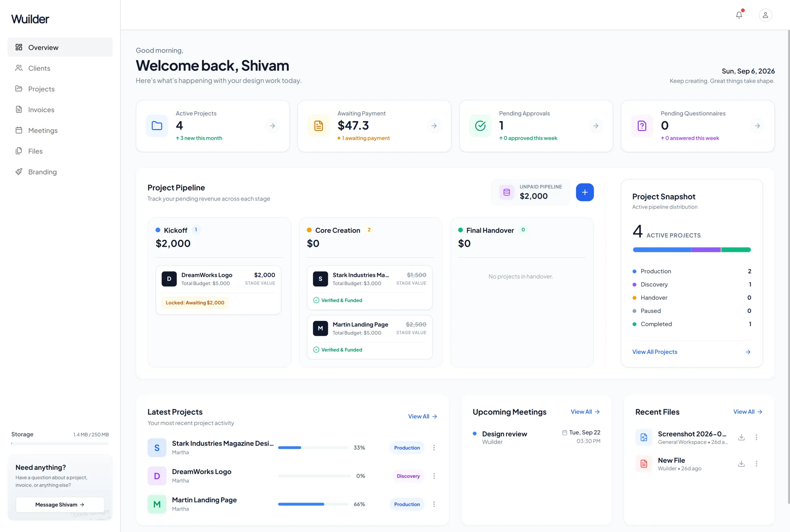Image resolution: width=790 pixels, height=532 pixels.
Task: Click the Screenshot file image icon
Action: point(644,437)
